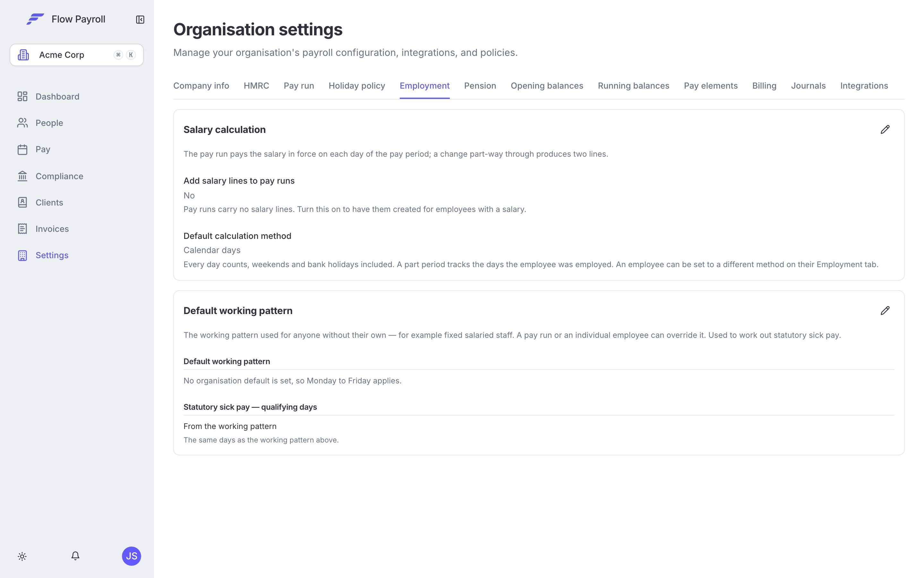Click the Clients contact icon
This screenshot has height=578, width=924.
coord(22,202)
